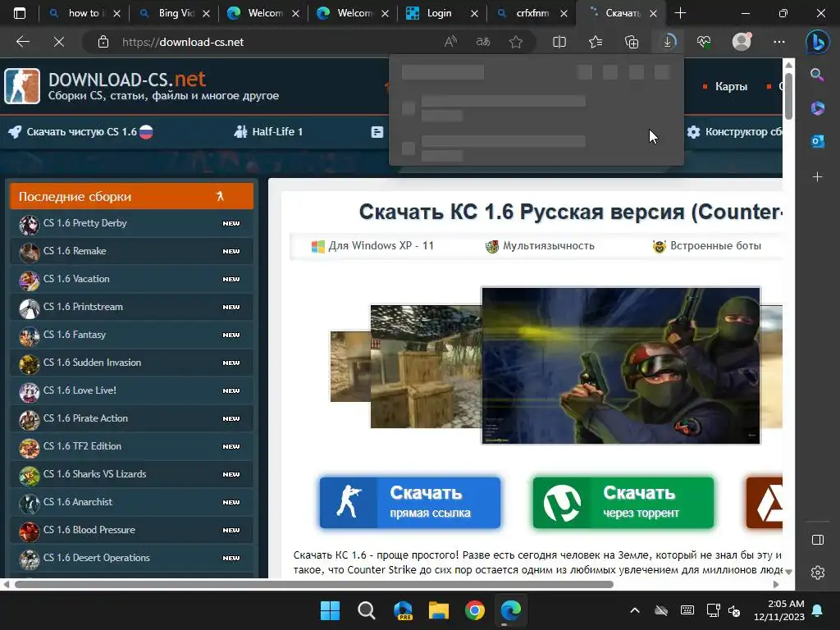Open the profile avatar
Image resolution: width=840 pixels, height=630 pixels.
point(742,42)
